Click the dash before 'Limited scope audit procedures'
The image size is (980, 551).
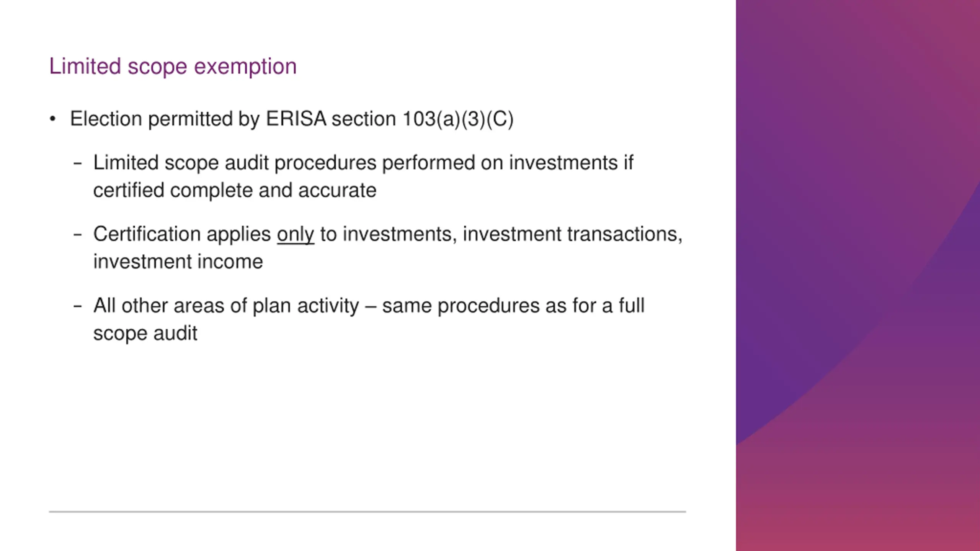[78, 163]
